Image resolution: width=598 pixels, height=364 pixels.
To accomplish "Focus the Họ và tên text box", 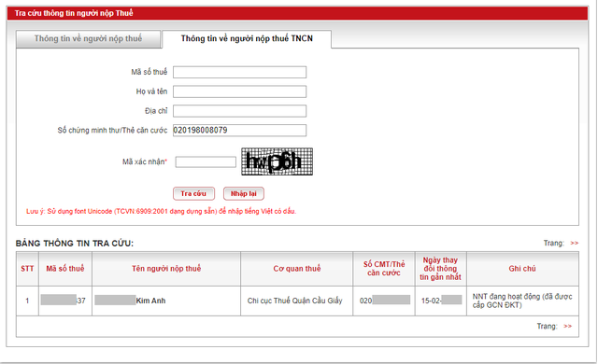I will pos(239,91).
